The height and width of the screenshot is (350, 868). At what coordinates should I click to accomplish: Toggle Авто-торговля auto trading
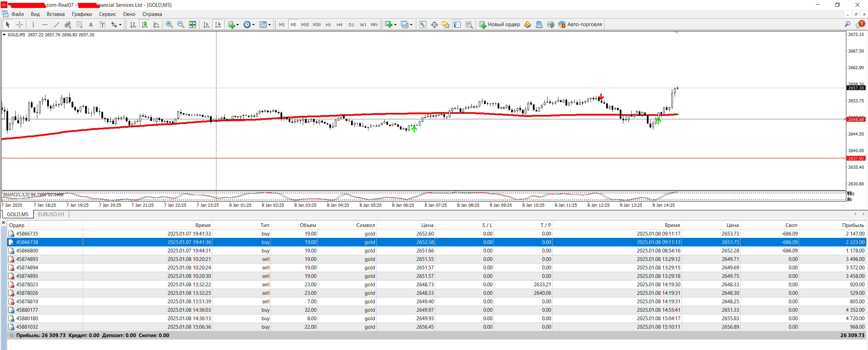(580, 24)
